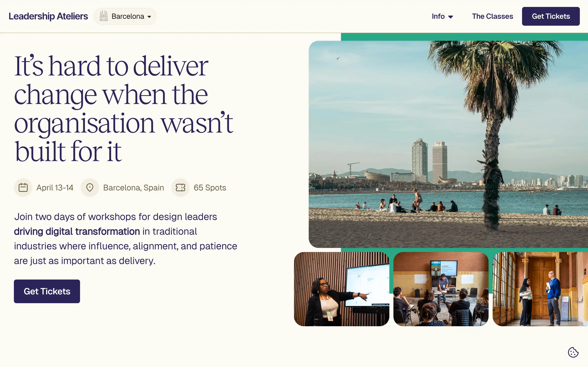The width and height of the screenshot is (588, 367).
Task: Click the Sagrada Familia icon in the city selector
Action: point(104,16)
